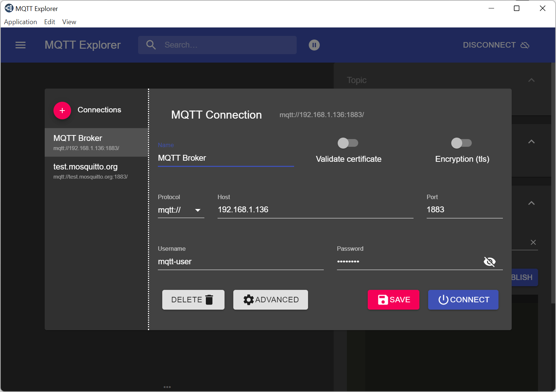The image size is (556, 392).
Task: Click the SAVE button
Action: (x=393, y=300)
